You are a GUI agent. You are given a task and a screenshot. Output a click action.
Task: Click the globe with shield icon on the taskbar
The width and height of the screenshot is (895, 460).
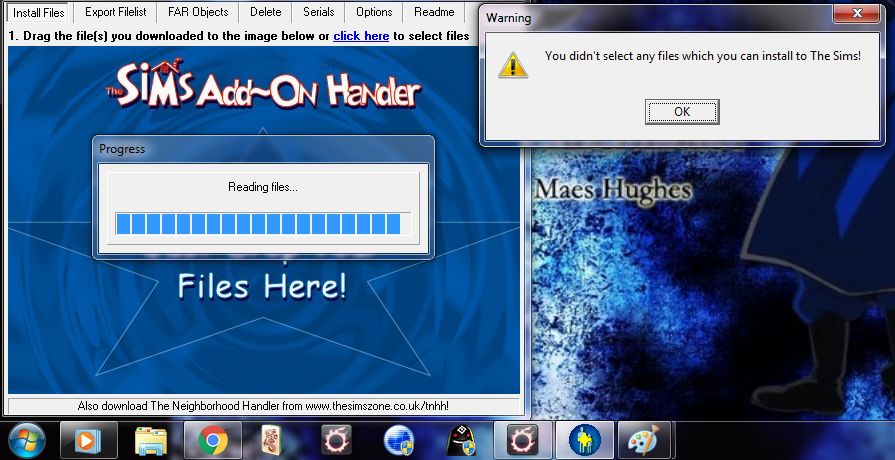click(399, 441)
